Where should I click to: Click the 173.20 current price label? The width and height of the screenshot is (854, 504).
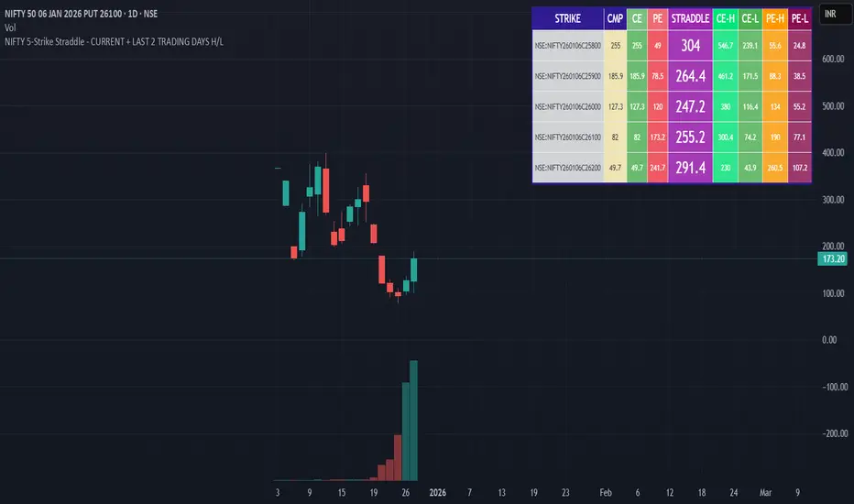click(833, 258)
